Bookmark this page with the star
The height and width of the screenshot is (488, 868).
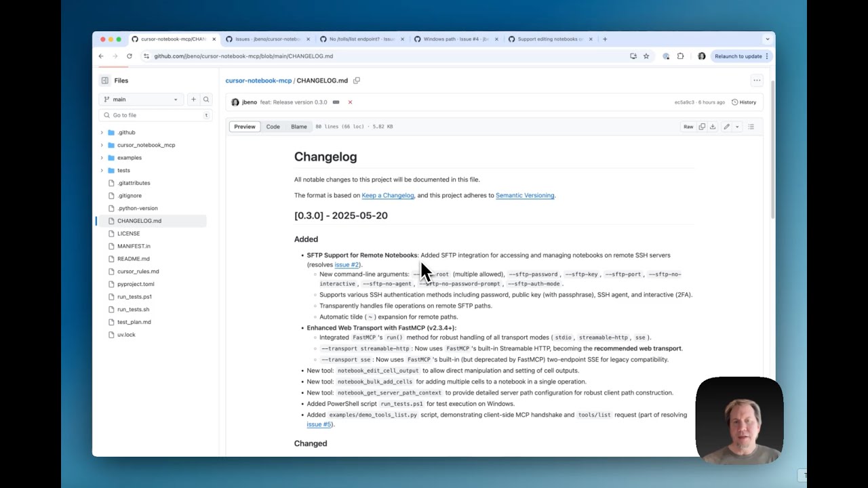(x=645, y=56)
